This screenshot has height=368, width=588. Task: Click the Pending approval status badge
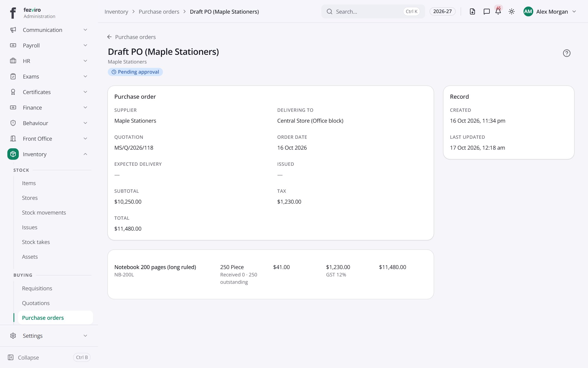click(135, 72)
